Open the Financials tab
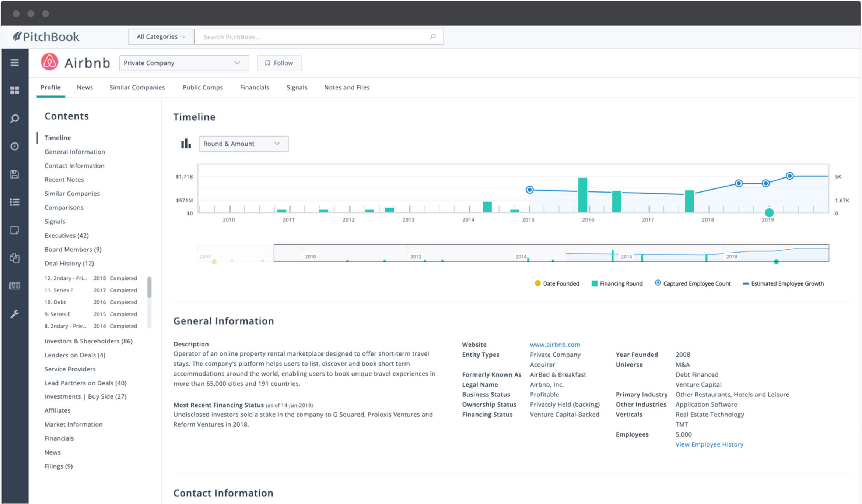Viewport: 862px width, 504px height. pos(255,87)
